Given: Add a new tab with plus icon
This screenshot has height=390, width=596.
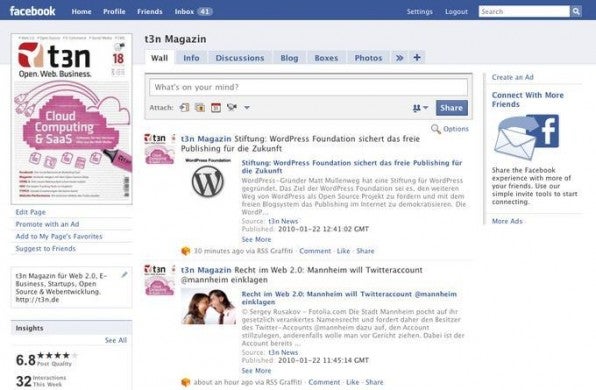Looking at the screenshot, I should [417, 57].
